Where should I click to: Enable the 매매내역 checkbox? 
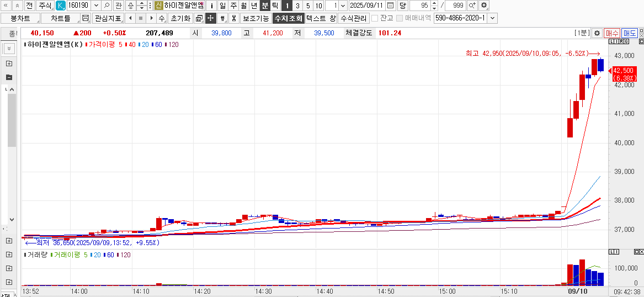coord(400,18)
